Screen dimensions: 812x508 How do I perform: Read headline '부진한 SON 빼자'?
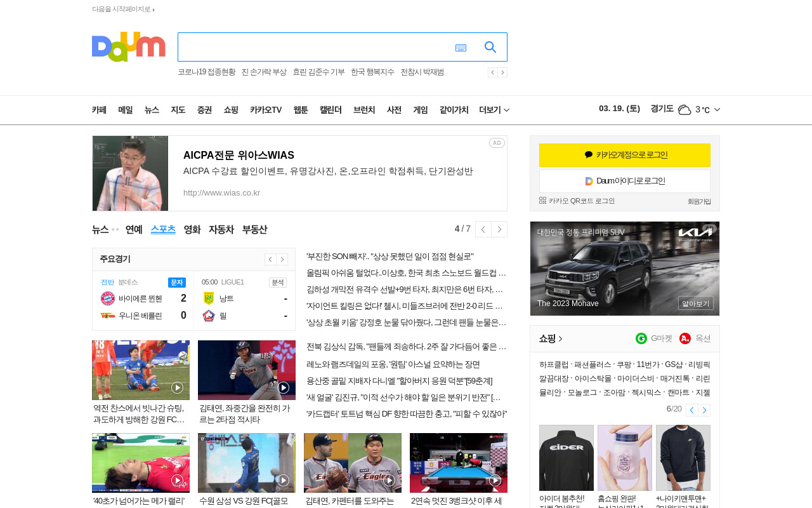pyautogui.click(x=390, y=257)
